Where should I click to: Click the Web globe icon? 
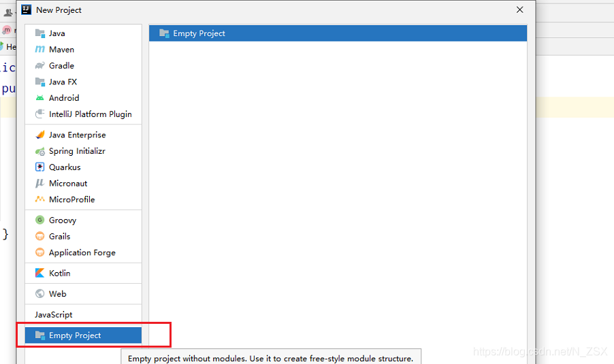(x=40, y=293)
